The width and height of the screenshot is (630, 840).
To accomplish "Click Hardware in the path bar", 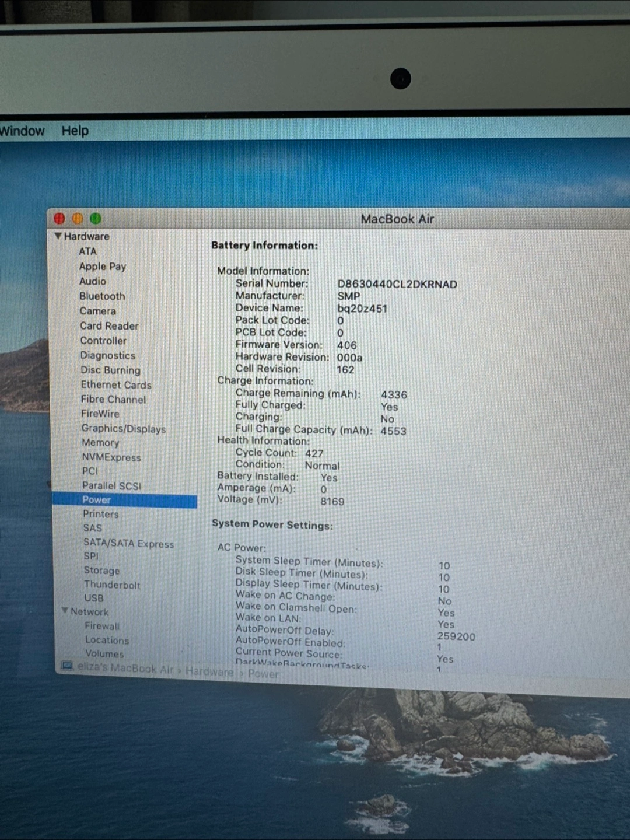I will (x=209, y=671).
